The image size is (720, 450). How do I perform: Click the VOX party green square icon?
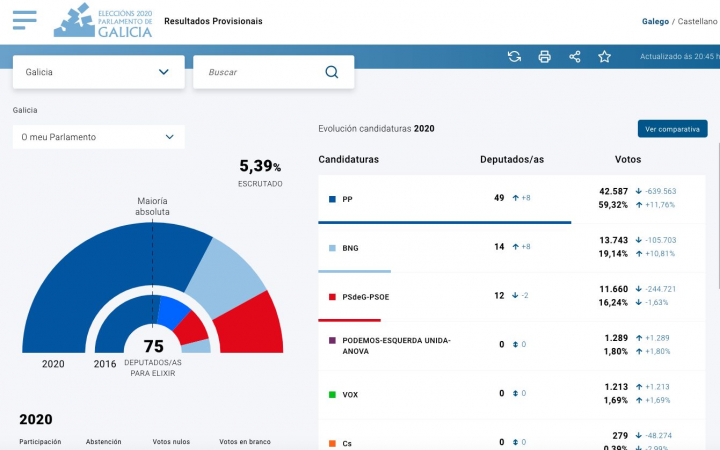pos(331,395)
